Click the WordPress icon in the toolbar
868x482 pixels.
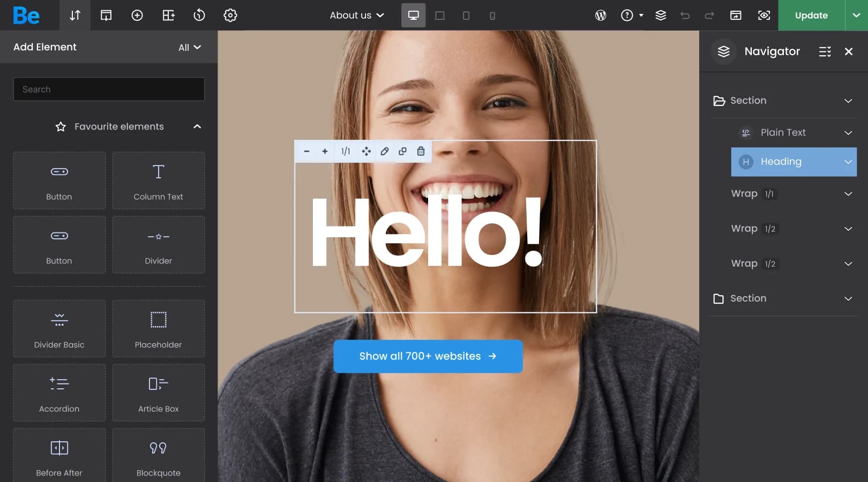pos(601,15)
